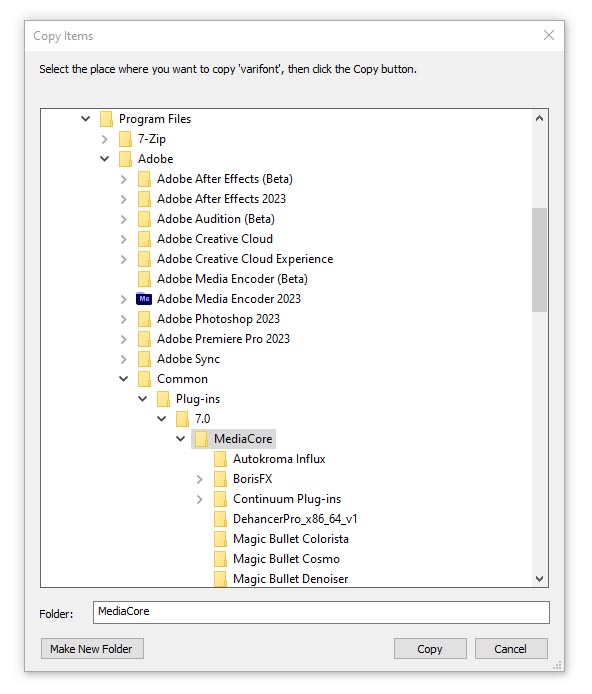592x694 pixels.
Task: Select the Adobe After Effects 2023 label
Action: 221,199
